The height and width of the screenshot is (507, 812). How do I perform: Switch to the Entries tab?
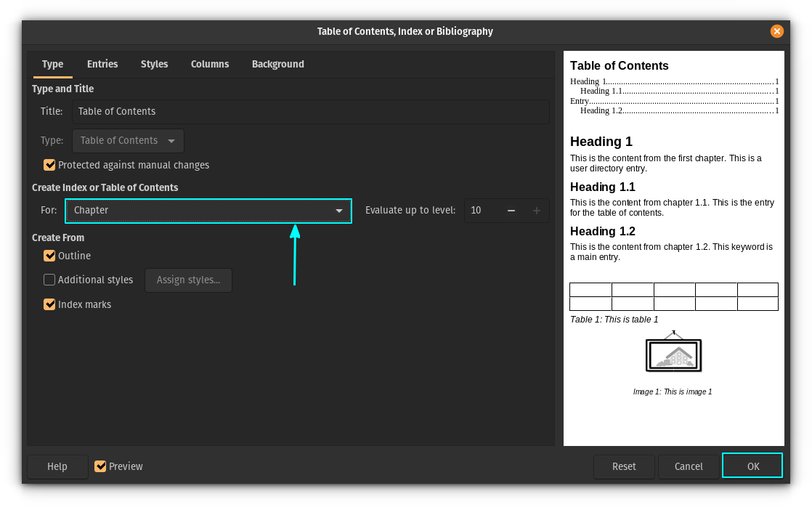point(102,64)
